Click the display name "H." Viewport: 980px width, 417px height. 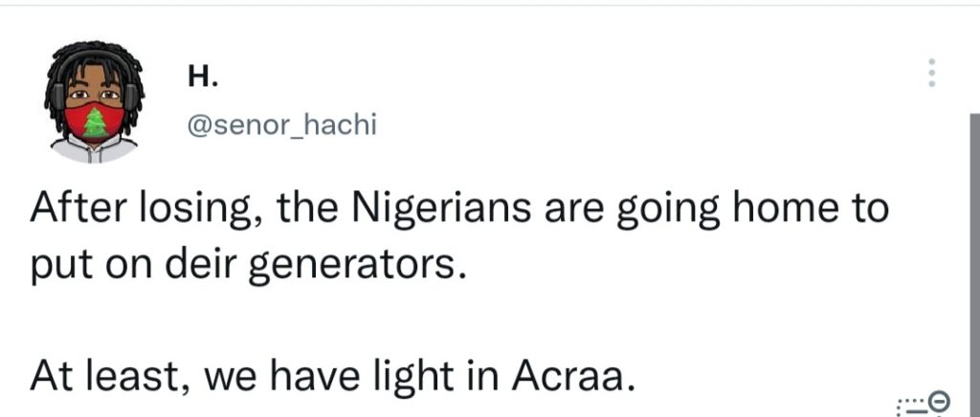pyautogui.click(x=202, y=78)
